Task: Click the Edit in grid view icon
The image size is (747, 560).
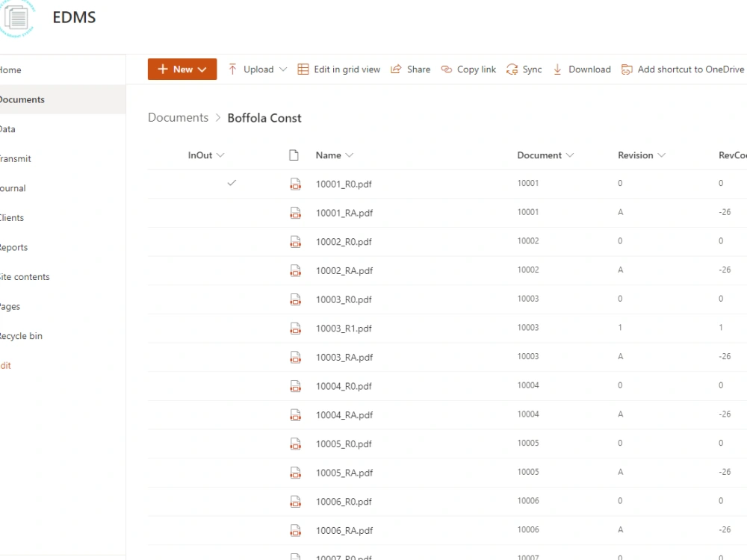Action: point(303,69)
